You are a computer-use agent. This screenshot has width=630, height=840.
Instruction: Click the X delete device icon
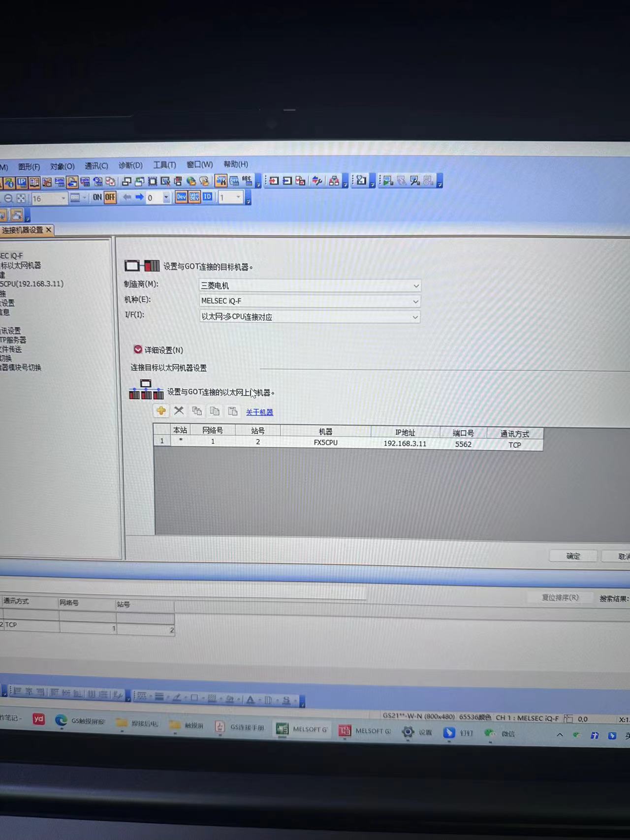(x=179, y=411)
